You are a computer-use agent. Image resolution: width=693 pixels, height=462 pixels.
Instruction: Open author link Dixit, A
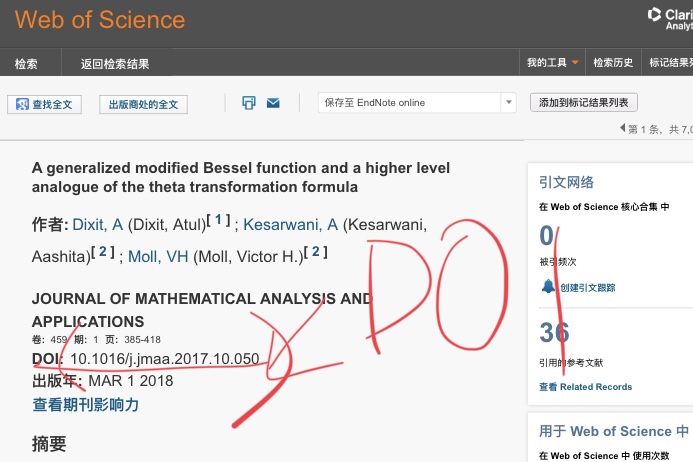pos(97,225)
